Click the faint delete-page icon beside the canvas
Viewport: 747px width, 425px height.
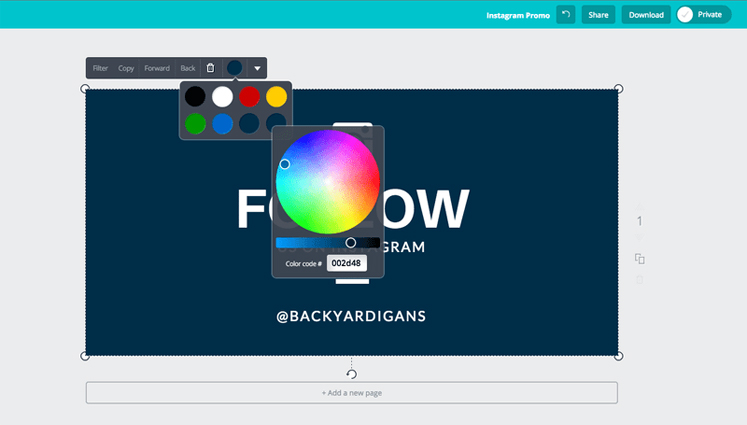pos(639,280)
